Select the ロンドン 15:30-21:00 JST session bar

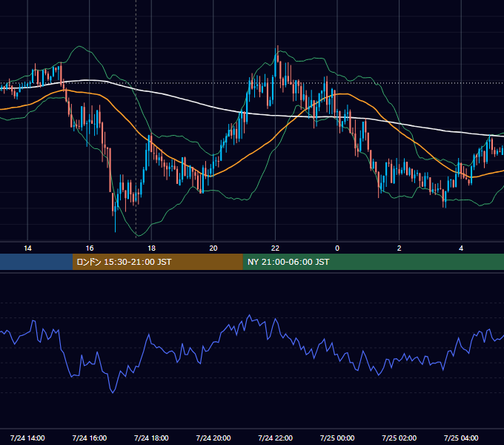[157, 262]
